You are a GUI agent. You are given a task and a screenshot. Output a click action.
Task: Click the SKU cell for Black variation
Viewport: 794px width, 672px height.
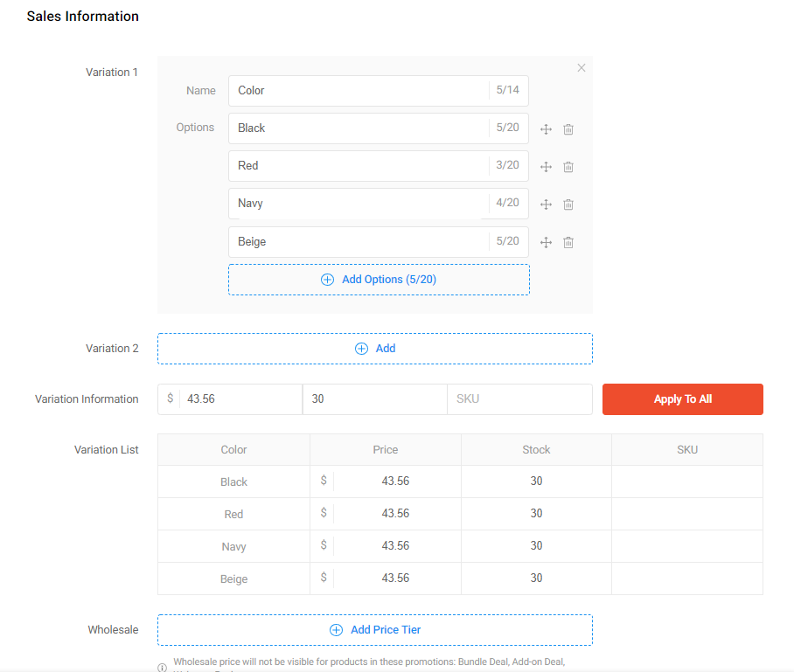[x=686, y=481]
